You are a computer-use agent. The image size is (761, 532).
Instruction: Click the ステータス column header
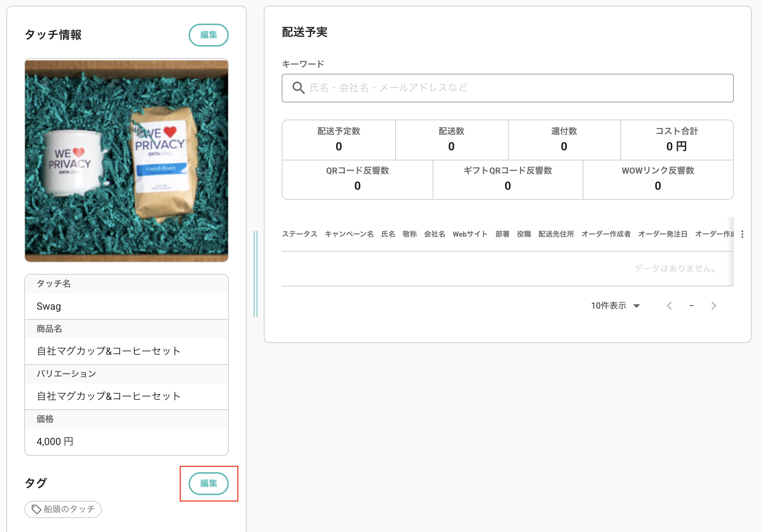pos(300,234)
